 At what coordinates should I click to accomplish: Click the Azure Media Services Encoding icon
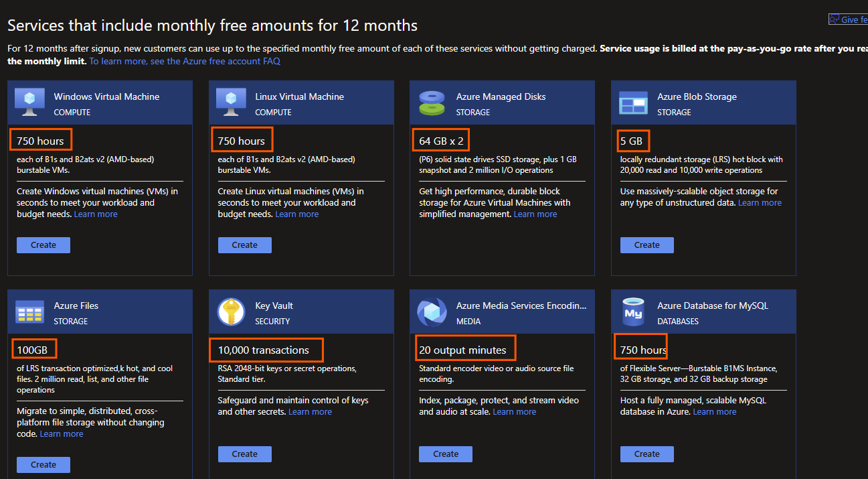click(432, 312)
